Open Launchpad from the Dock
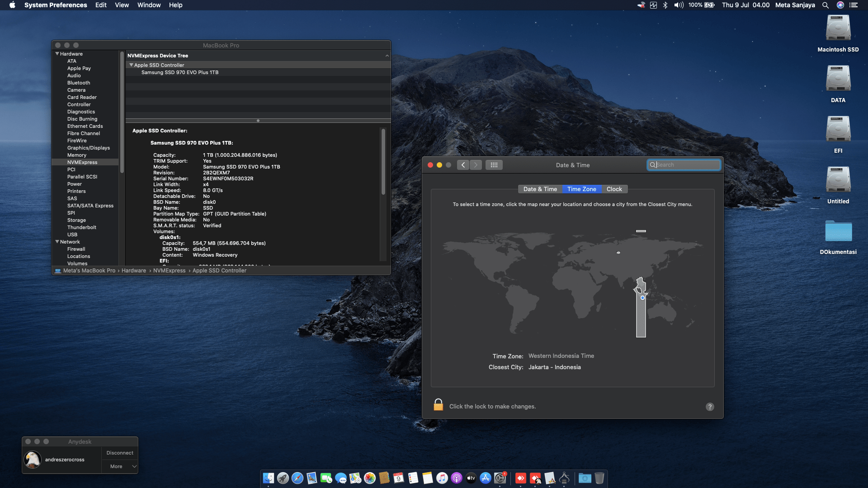 click(x=283, y=478)
